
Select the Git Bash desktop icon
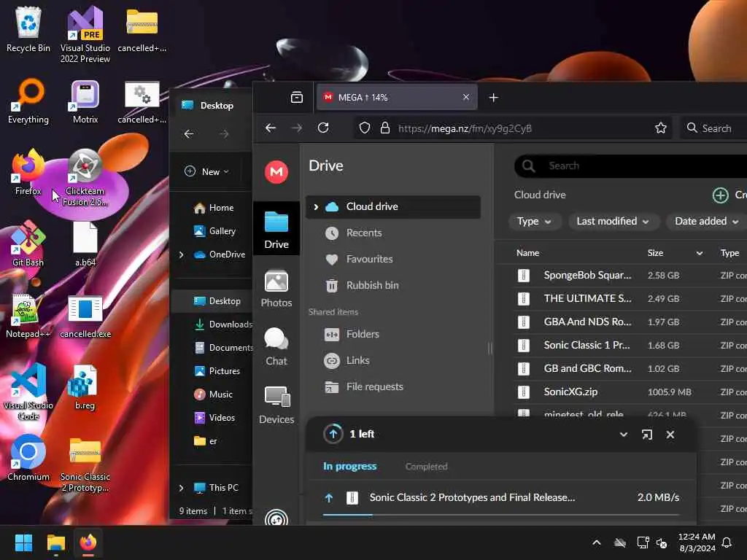click(x=28, y=244)
